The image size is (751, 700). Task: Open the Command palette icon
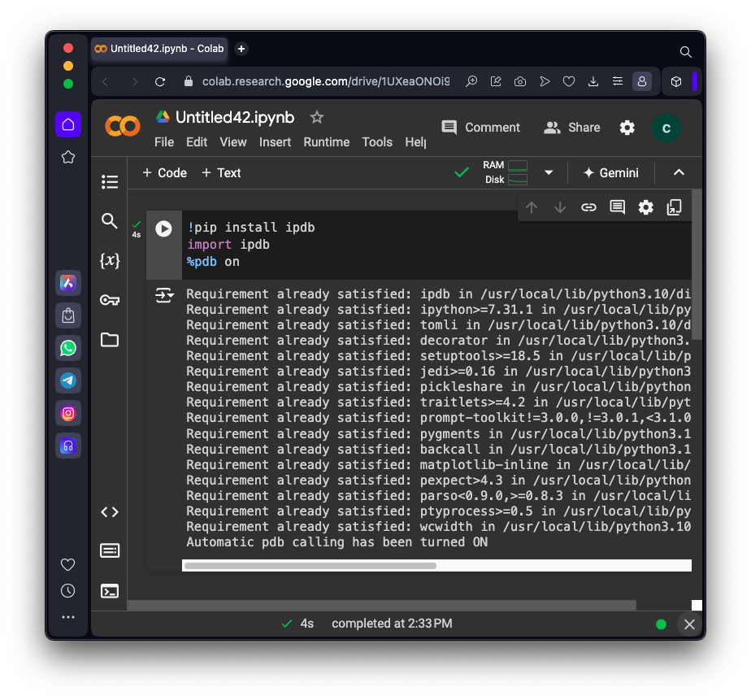[110, 551]
